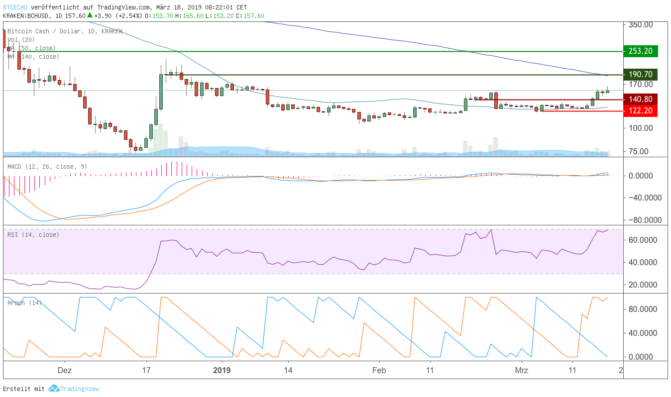Select the RSI (14, close) label
671x397 pixels.
tap(33, 234)
